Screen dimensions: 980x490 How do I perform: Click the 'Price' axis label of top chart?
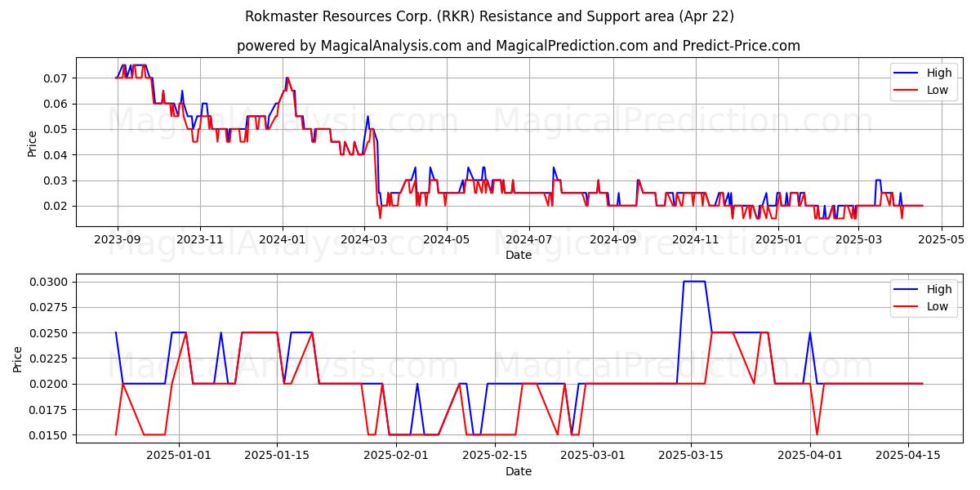coord(32,143)
